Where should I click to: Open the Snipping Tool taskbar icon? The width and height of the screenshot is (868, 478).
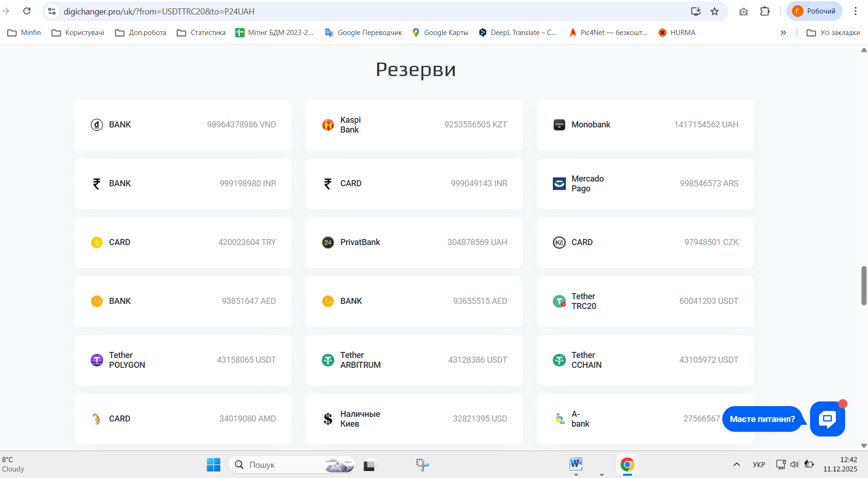(422, 464)
